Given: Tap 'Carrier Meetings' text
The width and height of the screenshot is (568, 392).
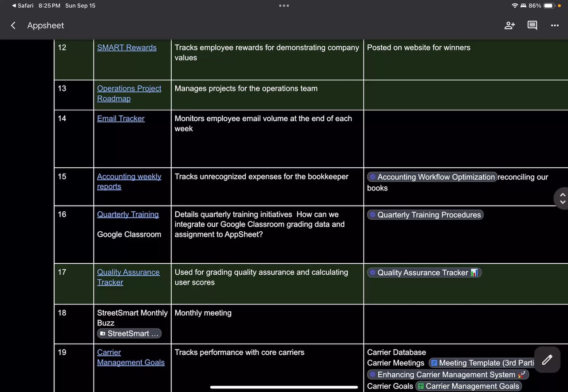Looking at the screenshot, I should tap(395, 363).
